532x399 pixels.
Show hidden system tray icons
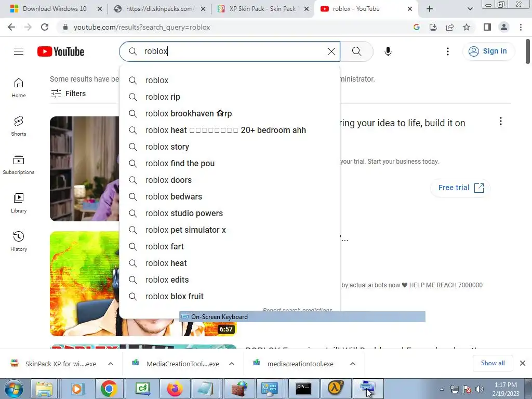click(x=442, y=389)
